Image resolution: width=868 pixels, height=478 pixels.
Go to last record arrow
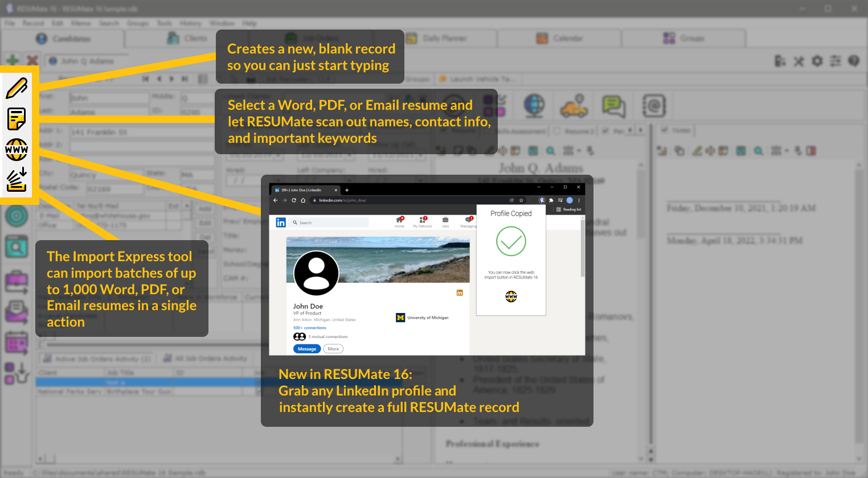tap(185, 79)
